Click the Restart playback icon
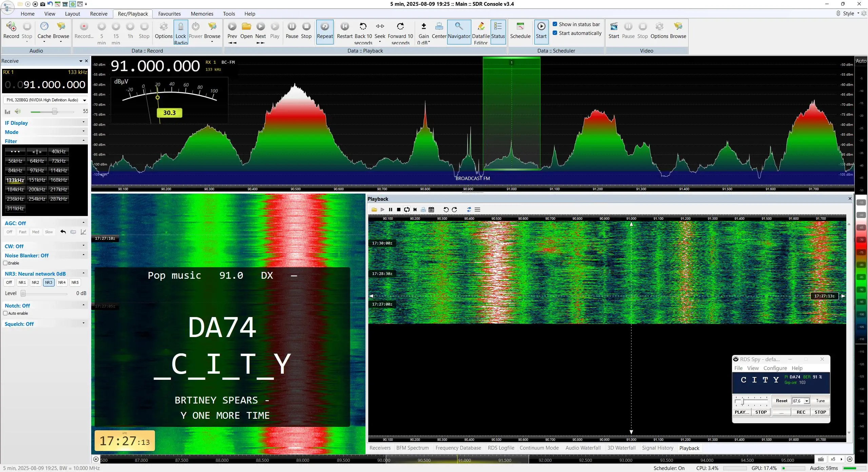 coord(344,26)
